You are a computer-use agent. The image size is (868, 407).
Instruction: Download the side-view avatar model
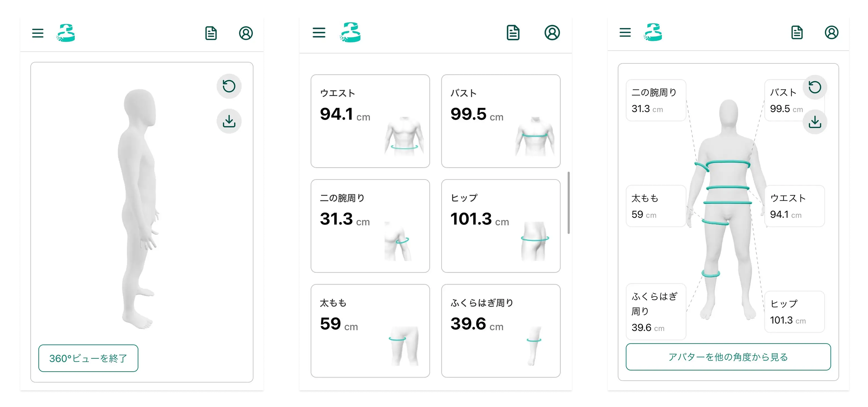229,121
